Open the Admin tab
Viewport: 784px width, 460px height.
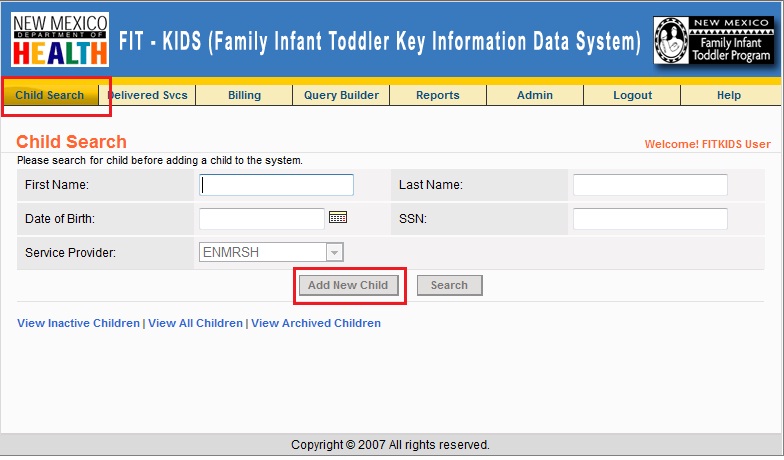(535, 95)
